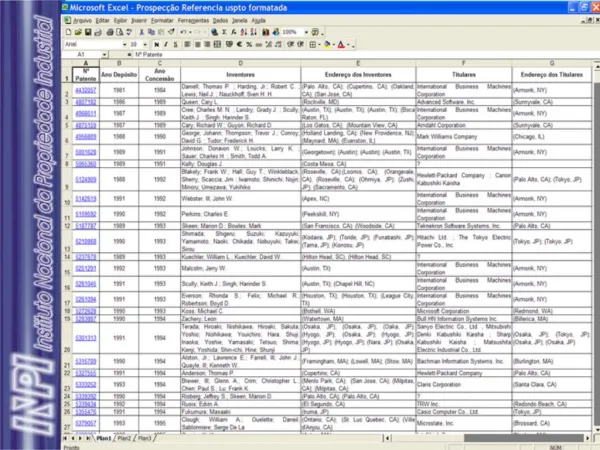The width and height of the screenshot is (600, 450).
Task: Open patent link in Anderson; Thomas P. row
Action: 86,373
